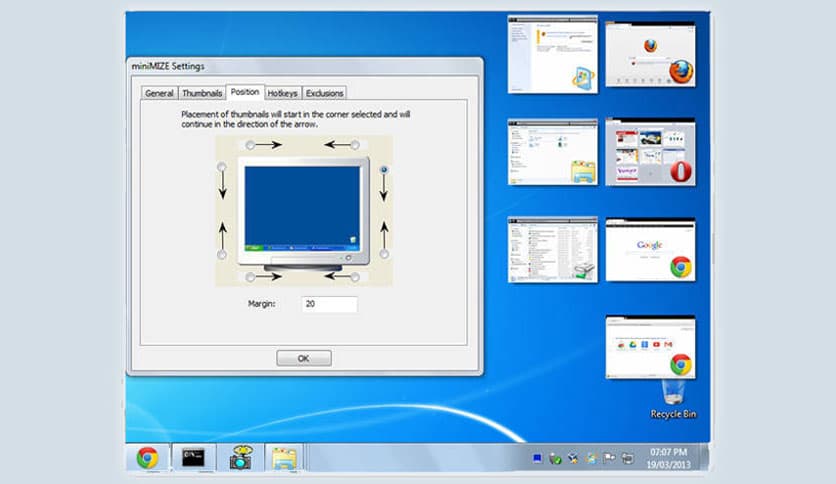Select top-left corner going down radio

[x=222, y=167]
